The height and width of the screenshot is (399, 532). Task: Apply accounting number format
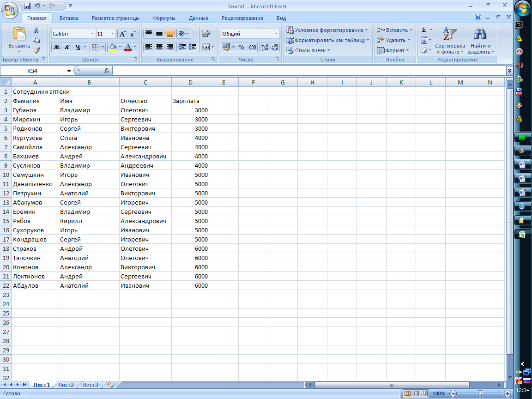tap(226, 47)
